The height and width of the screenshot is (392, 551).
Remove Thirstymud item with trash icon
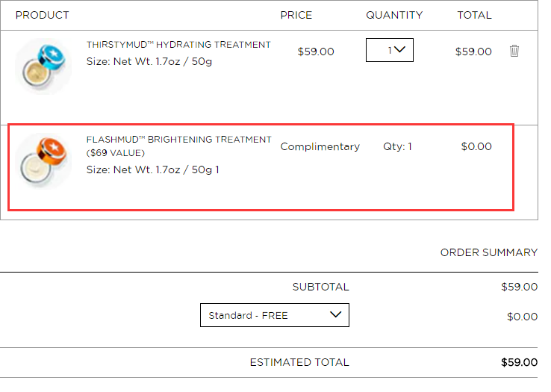point(514,51)
